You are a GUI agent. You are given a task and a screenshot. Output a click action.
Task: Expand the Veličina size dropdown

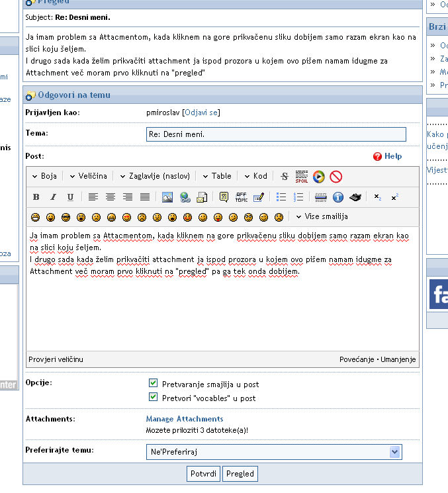click(x=88, y=176)
